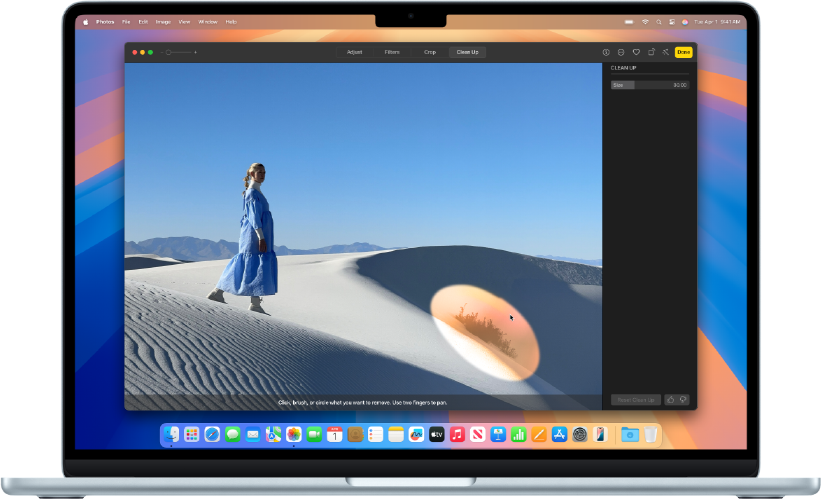This screenshot has width=821, height=499.
Task: Mark photo as favorite with heart icon
Action: (x=636, y=52)
